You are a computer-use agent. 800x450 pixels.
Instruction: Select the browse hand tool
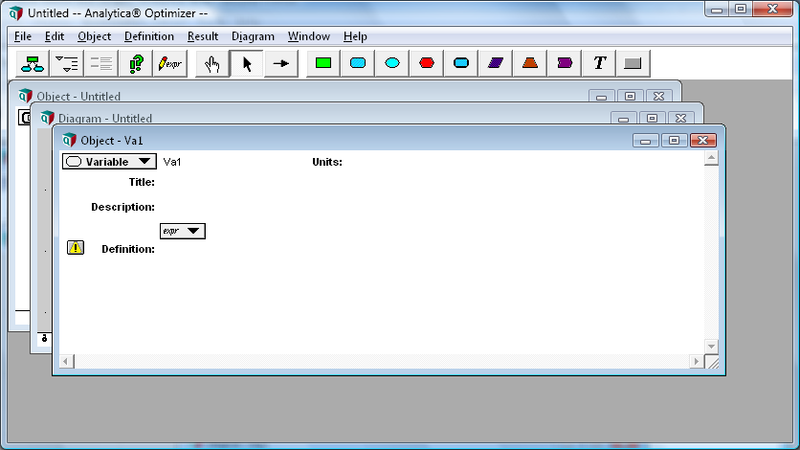212,64
